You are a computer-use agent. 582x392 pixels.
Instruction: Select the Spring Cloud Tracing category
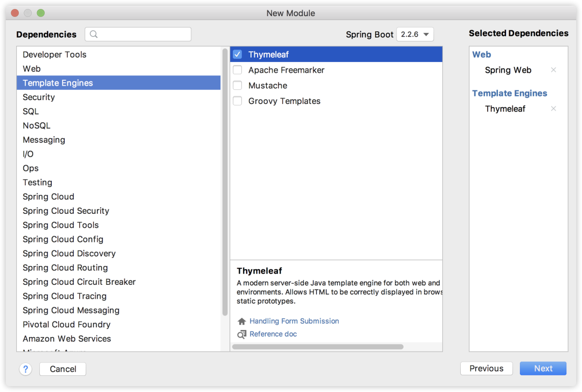119,296
